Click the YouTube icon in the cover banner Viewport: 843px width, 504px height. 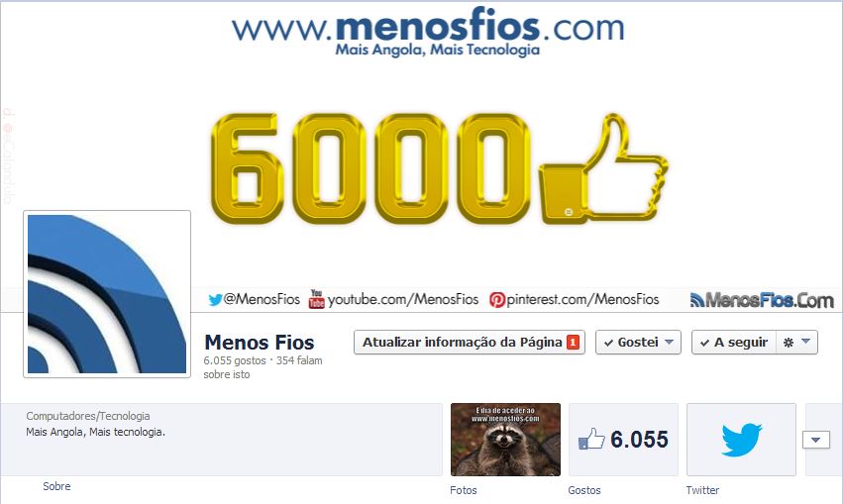click(x=317, y=299)
